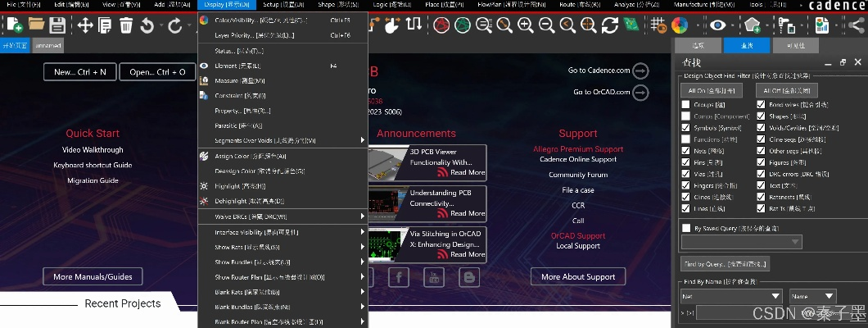
Task: Choose Color/Visibility from the Display menu
Action: (x=283, y=20)
